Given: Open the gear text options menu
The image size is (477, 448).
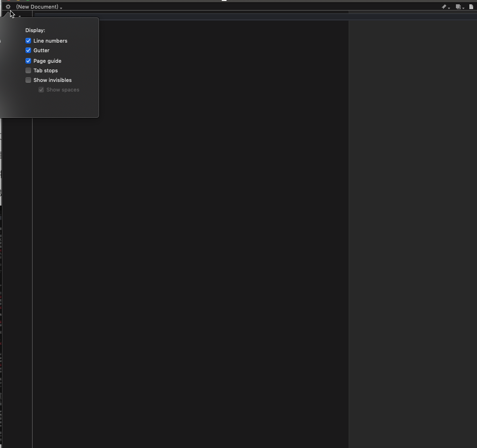Looking at the screenshot, I should [x=8, y=7].
